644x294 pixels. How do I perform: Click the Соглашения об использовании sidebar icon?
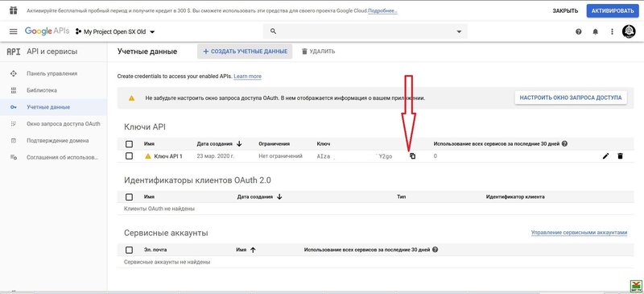point(14,157)
